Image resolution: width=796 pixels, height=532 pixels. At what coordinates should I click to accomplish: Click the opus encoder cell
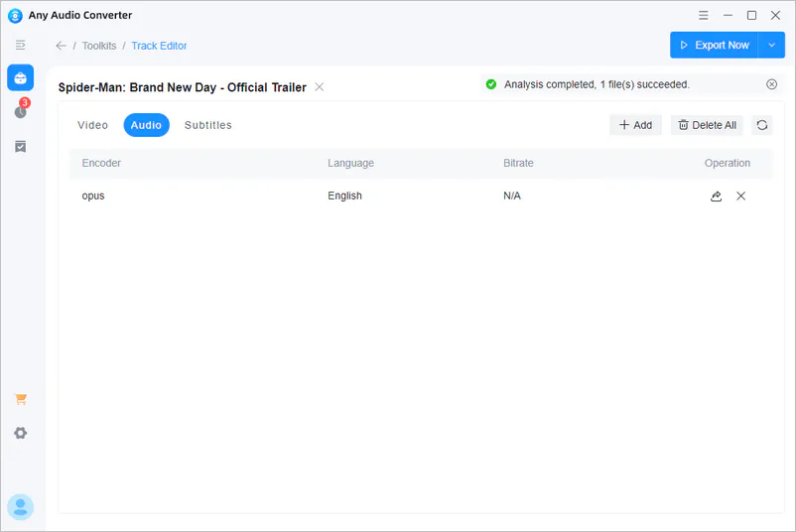point(93,196)
